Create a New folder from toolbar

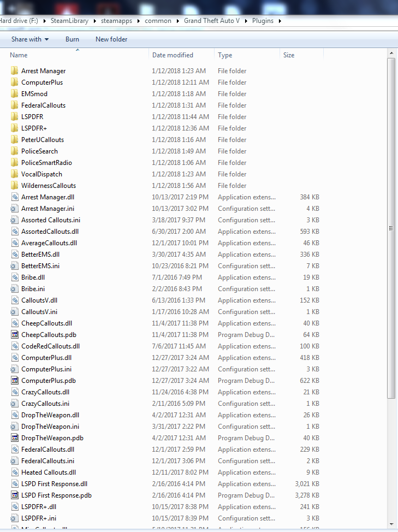111,39
